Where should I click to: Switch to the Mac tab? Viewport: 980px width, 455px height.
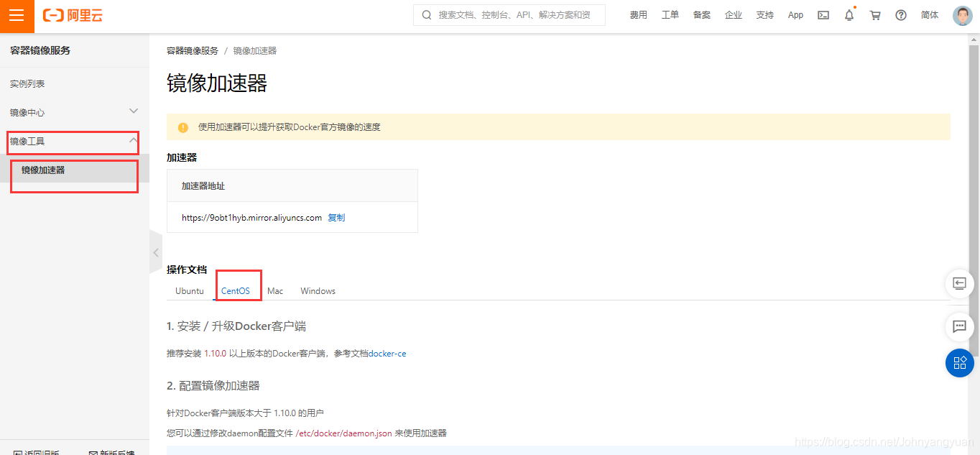pyautogui.click(x=275, y=291)
